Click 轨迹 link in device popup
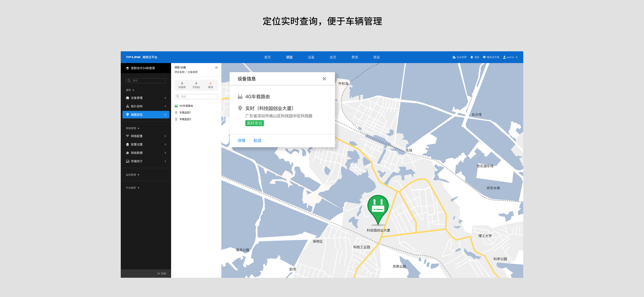 [x=257, y=141]
